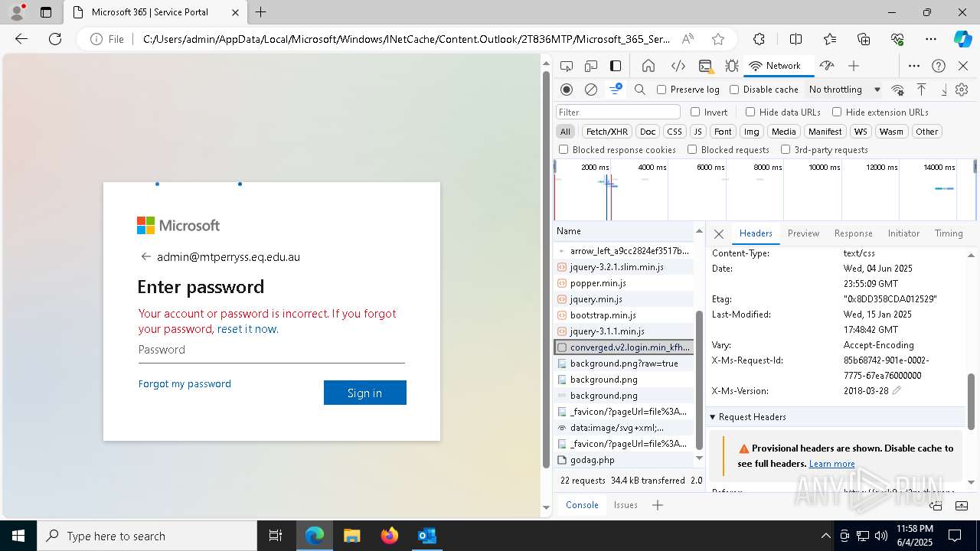The image size is (980, 551).
Task: Toggle the network filter bar icon
Action: 615,90
